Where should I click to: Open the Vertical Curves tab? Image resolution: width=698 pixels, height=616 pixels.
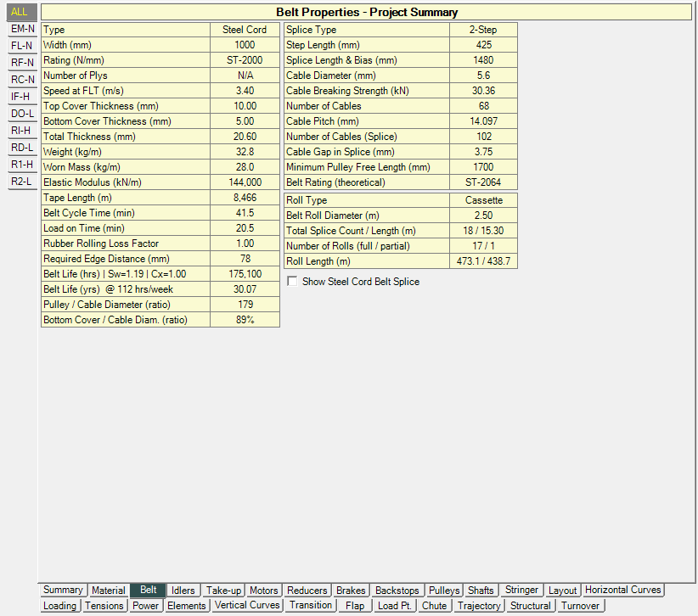tap(247, 606)
